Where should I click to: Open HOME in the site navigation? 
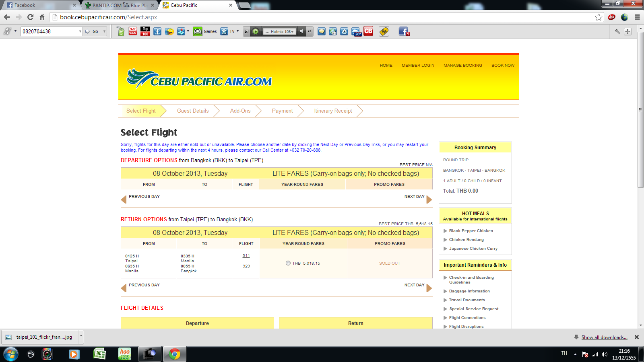tap(386, 66)
